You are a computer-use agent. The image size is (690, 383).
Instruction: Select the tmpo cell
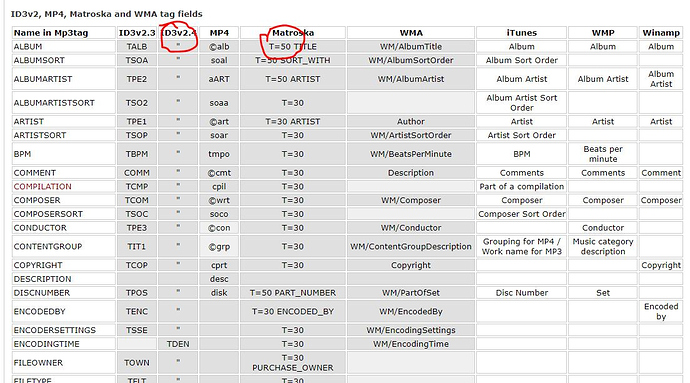click(x=219, y=154)
